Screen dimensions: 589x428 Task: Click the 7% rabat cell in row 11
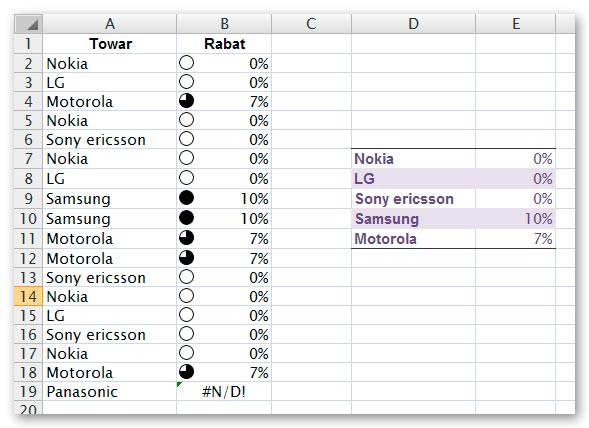tap(224, 238)
